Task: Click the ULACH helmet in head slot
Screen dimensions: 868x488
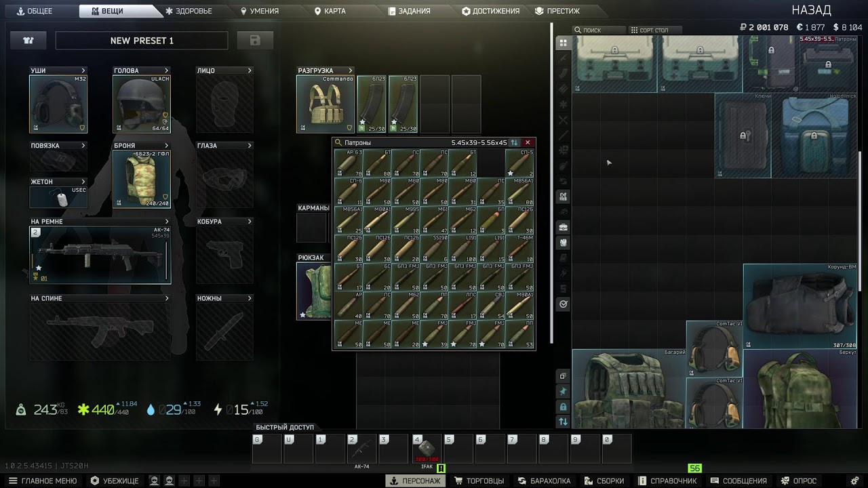Action: click(x=142, y=104)
